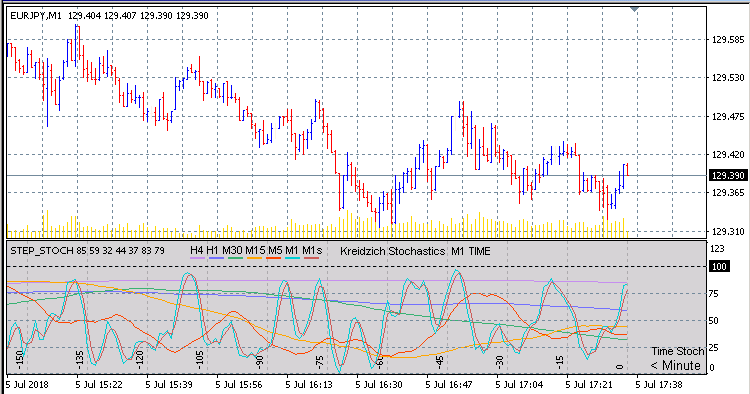
Task: Click the 129.420 price scale label
Action: pos(728,154)
